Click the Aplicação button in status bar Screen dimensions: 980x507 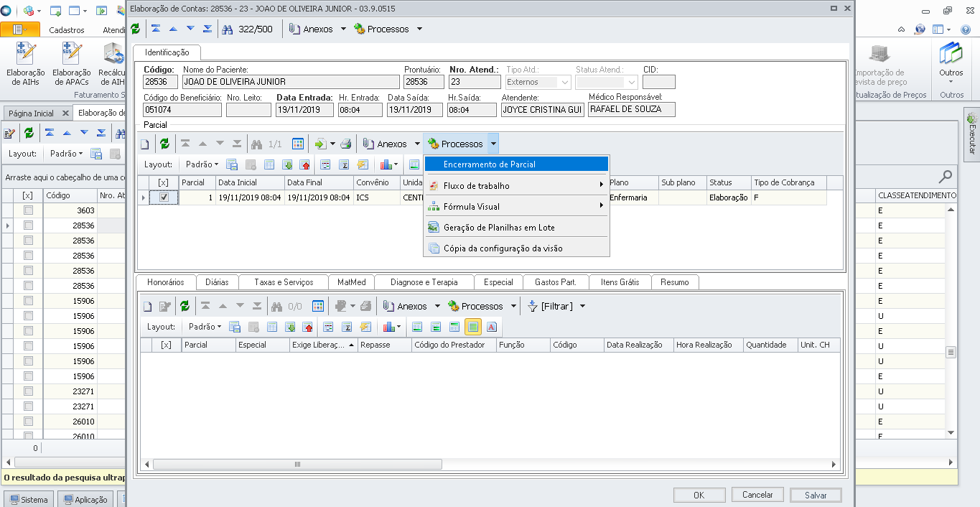click(x=85, y=500)
